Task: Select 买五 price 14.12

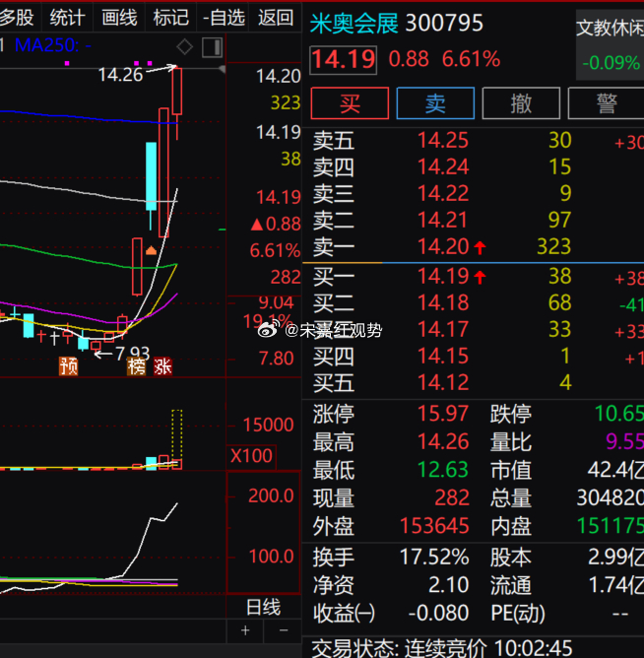Action: click(442, 382)
